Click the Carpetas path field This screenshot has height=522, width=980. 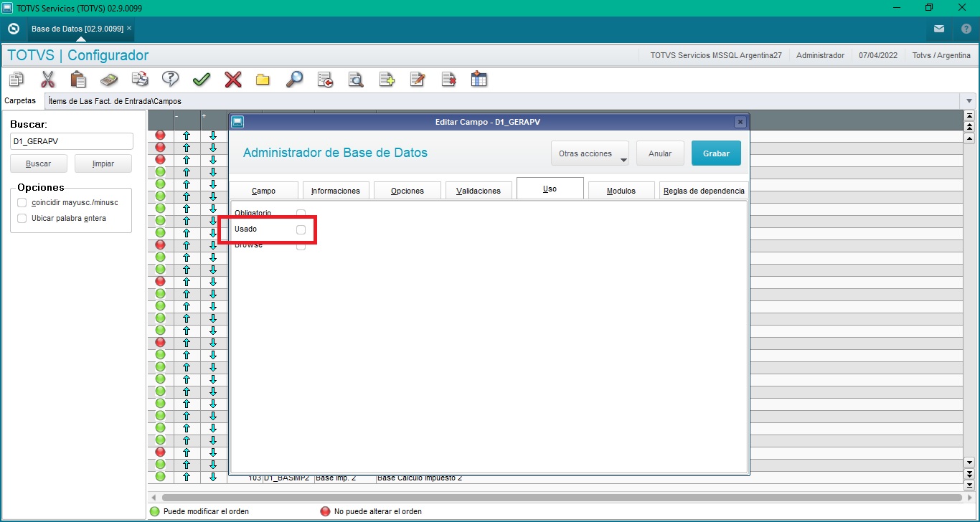[504, 101]
